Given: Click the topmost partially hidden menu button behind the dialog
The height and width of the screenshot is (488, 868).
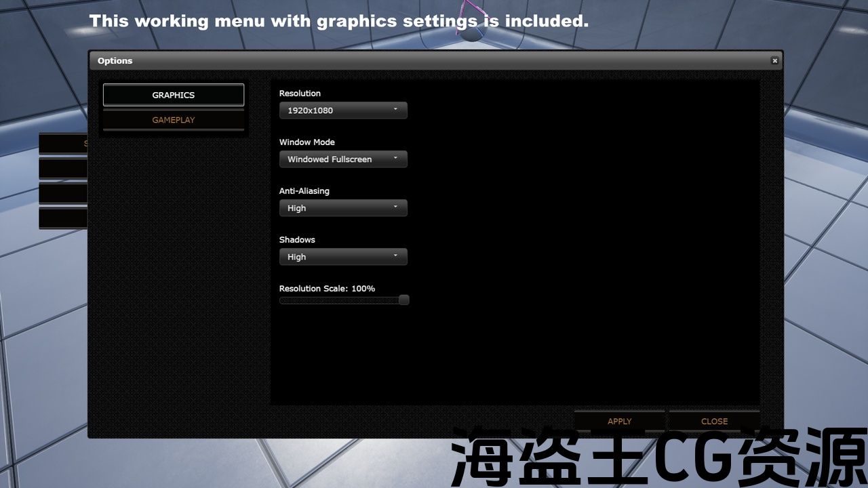Looking at the screenshot, I should click(63, 144).
